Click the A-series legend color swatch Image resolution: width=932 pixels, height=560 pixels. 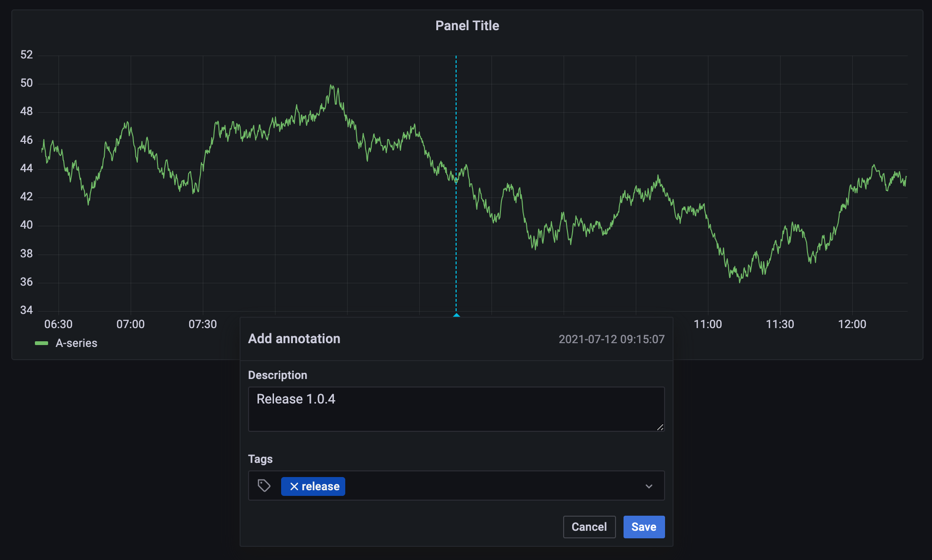click(x=42, y=343)
